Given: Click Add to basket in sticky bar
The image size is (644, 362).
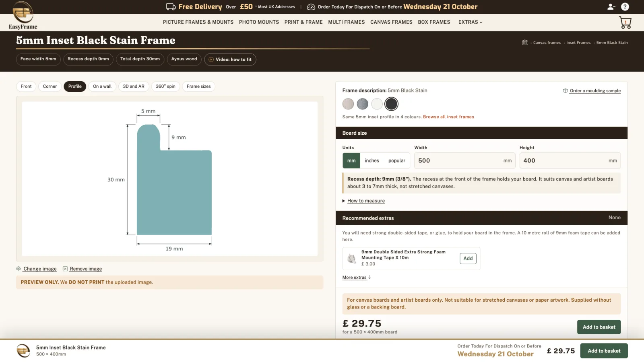Looking at the screenshot, I should 604,351.
